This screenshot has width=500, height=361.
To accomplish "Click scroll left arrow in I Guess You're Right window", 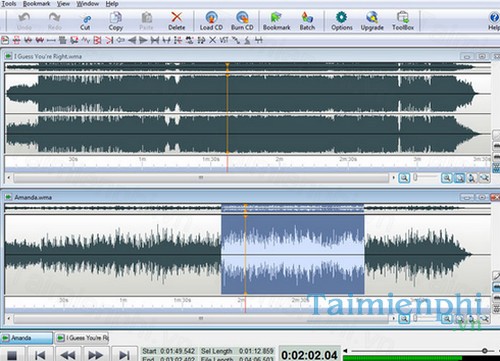I will pyautogui.click(x=8, y=178).
